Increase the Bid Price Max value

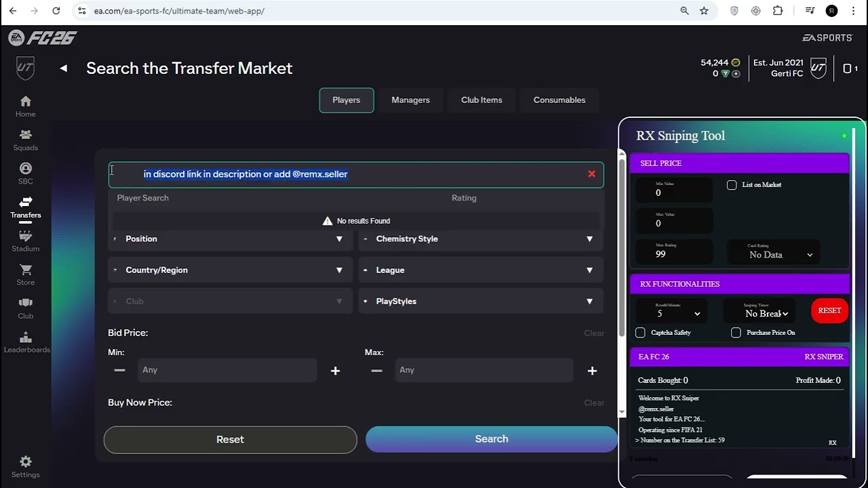pyautogui.click(x=592, y=371)
